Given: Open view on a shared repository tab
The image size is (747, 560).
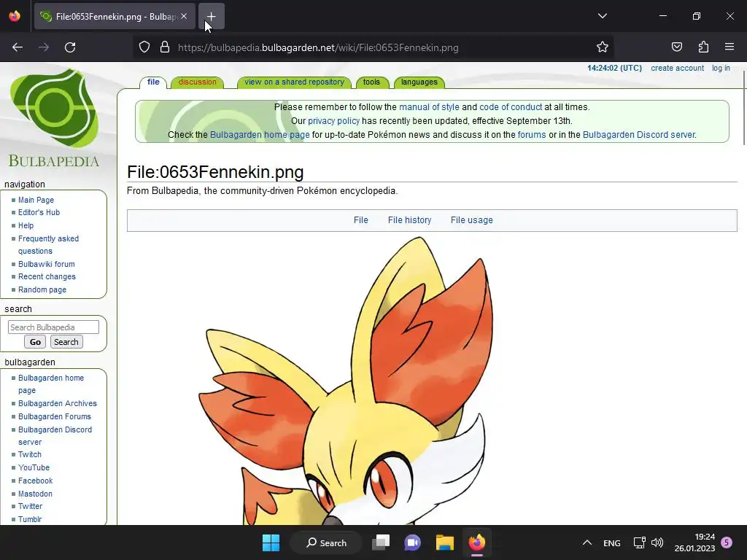Looking at the screenshot, I should [x=294, y=82].
